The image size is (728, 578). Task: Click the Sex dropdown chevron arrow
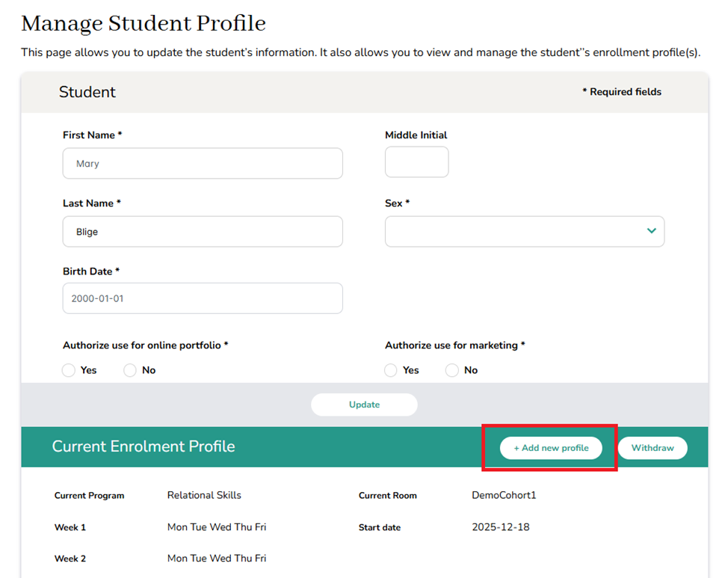click(x=651, y=231)
